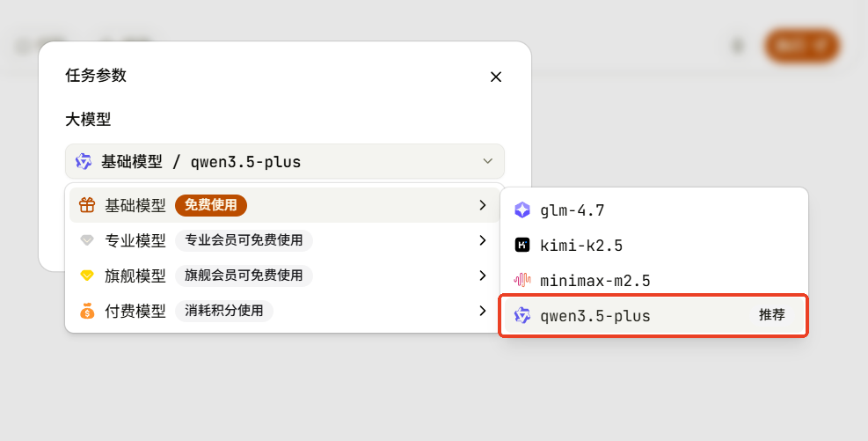This screenshot has width=868, height=441.
Task: Open the 大模型 selection combo box
Action: pos(285,161)
